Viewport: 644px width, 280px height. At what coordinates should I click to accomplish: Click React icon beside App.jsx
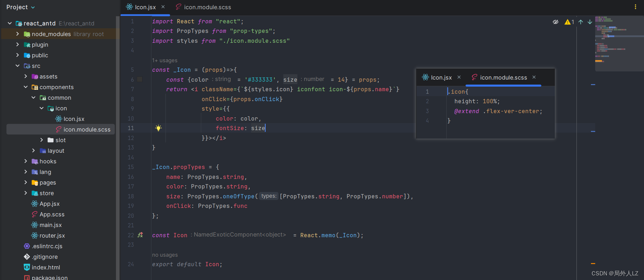pyautogui.click(x=35, y=204)
